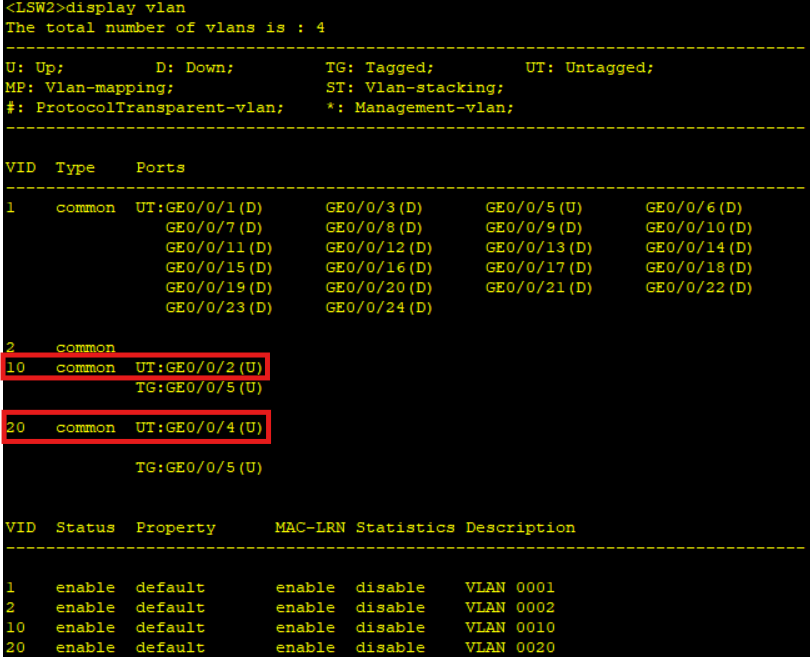810x657 pixels.
Task: Click the 'common' type of VLAN 10
Action: tap(86, 368)
